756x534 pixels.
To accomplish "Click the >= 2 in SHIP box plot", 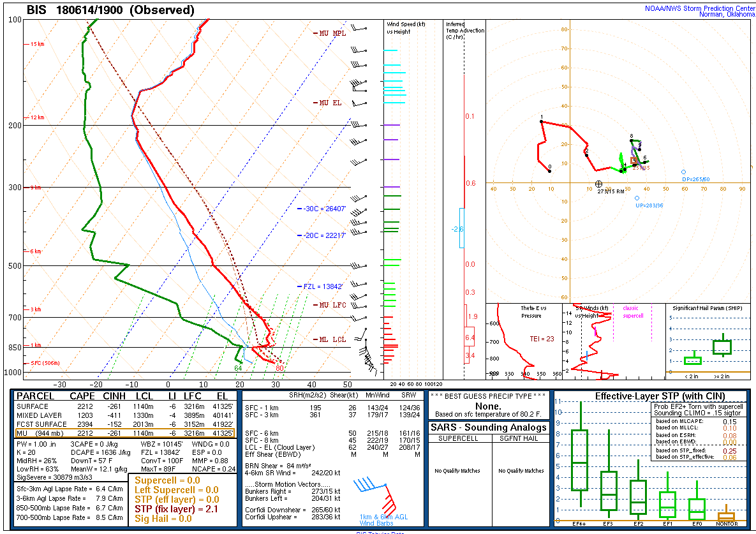I will (722, 346).
